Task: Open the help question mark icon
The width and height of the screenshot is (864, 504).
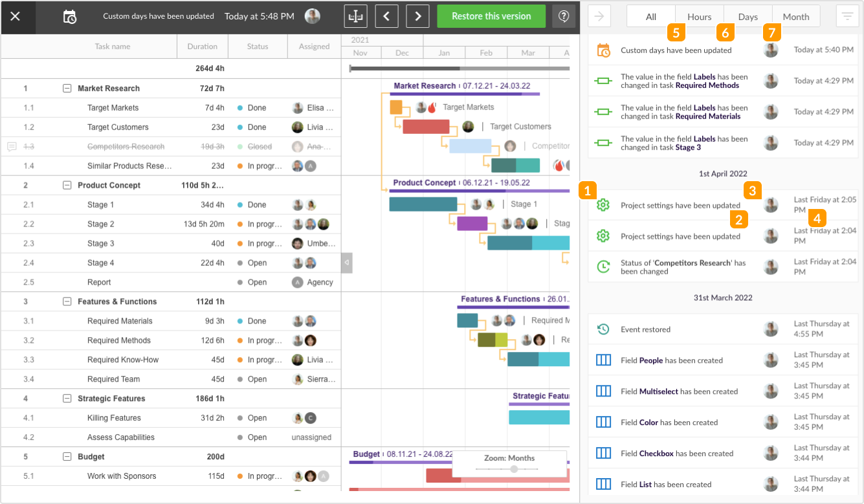Action: point(564,16)
